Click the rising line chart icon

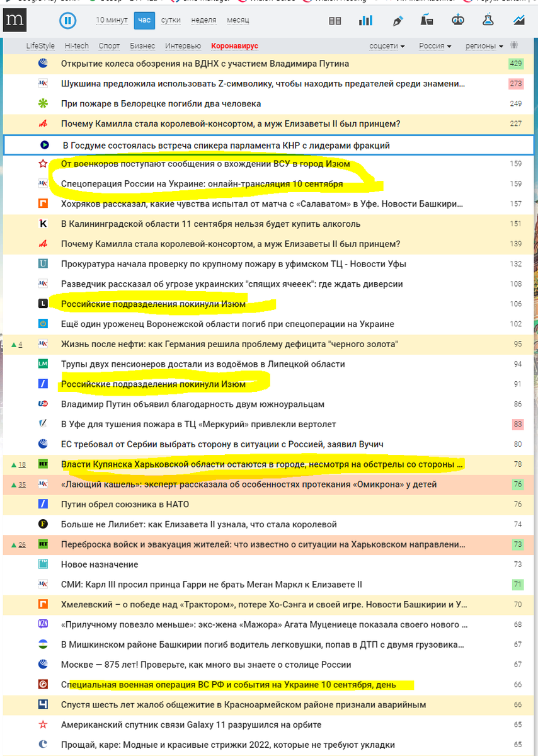click(x=519, y=20)
